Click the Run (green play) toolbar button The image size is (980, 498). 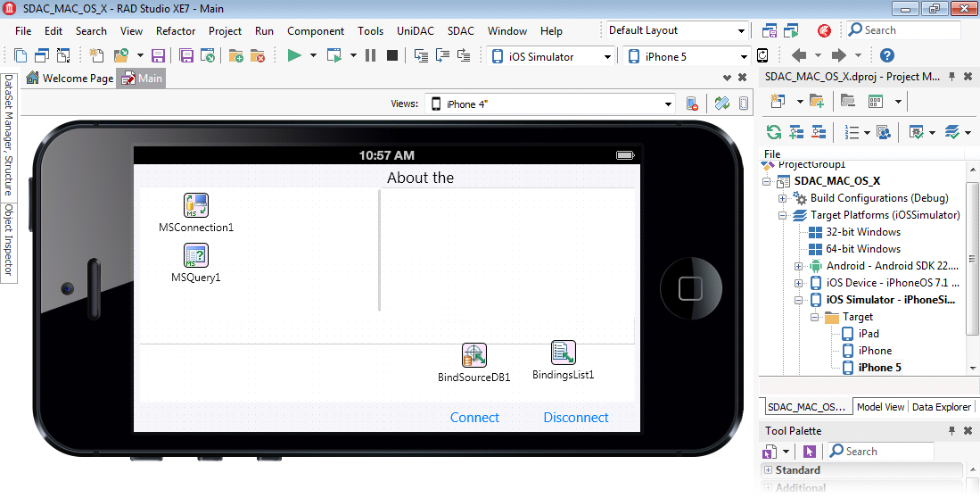(293, 55)
